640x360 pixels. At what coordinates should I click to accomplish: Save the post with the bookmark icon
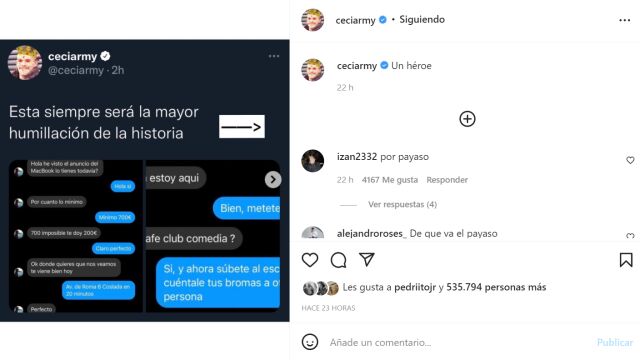click(x=626, y=260)
